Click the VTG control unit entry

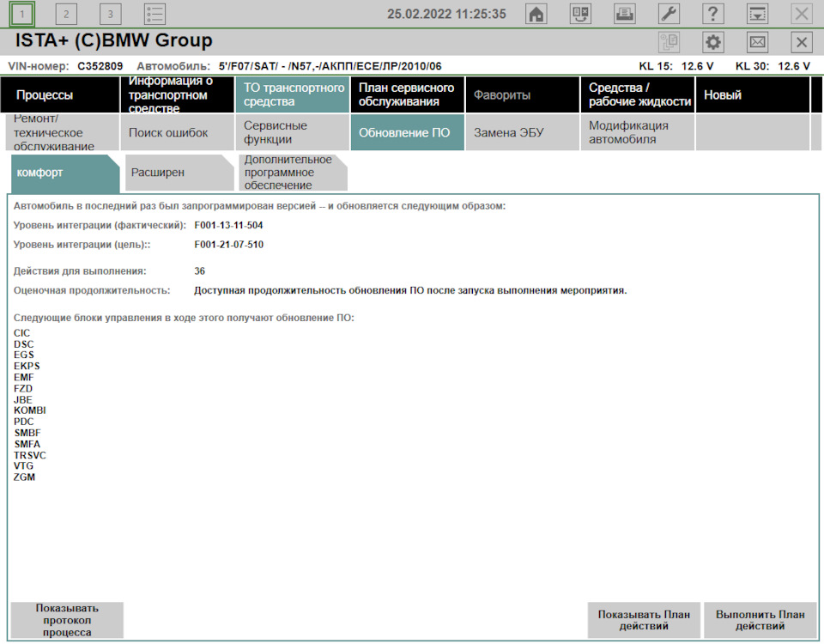pyautogui.click(x=24, y=465)
